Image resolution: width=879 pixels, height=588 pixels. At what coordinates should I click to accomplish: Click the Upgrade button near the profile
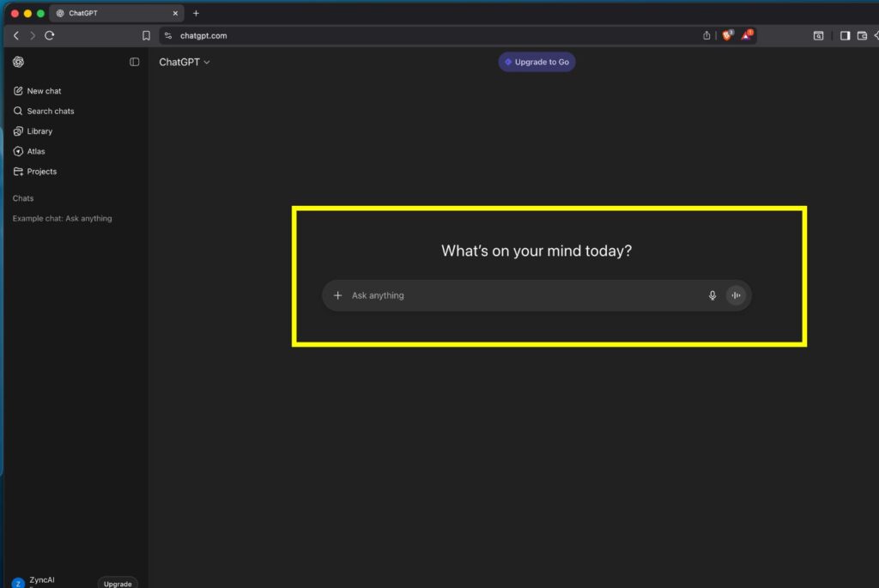[x=118, y=583]
